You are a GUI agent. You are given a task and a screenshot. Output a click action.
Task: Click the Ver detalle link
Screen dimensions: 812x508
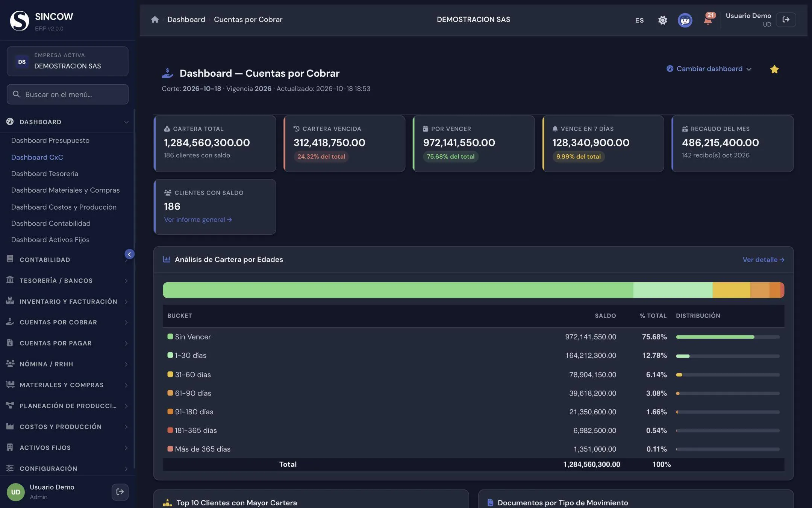(763, 260)
